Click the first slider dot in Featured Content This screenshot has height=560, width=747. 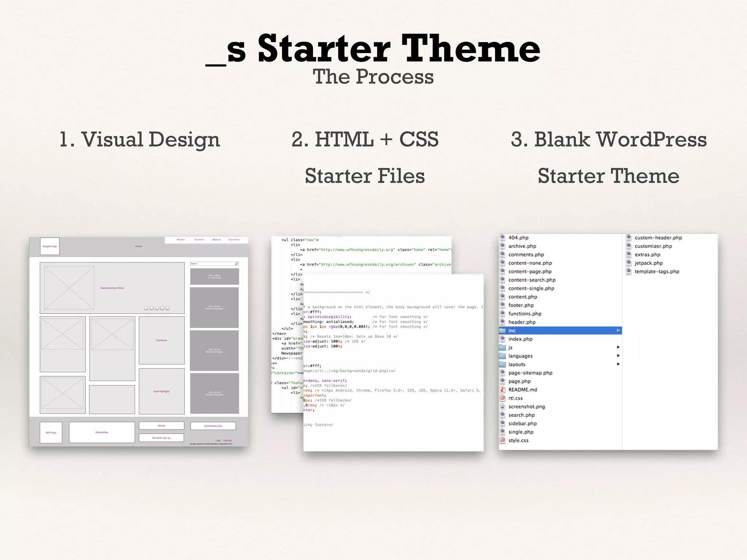(x=146, y=308)
